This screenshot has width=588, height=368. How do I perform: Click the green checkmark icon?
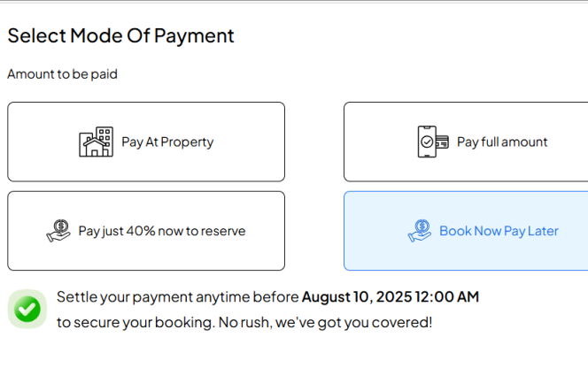pos(27,309)
